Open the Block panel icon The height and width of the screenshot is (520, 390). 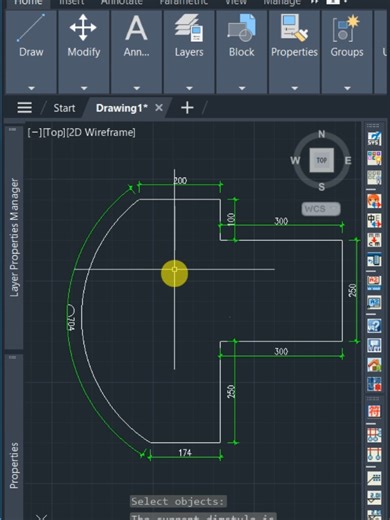click(242, 28)
